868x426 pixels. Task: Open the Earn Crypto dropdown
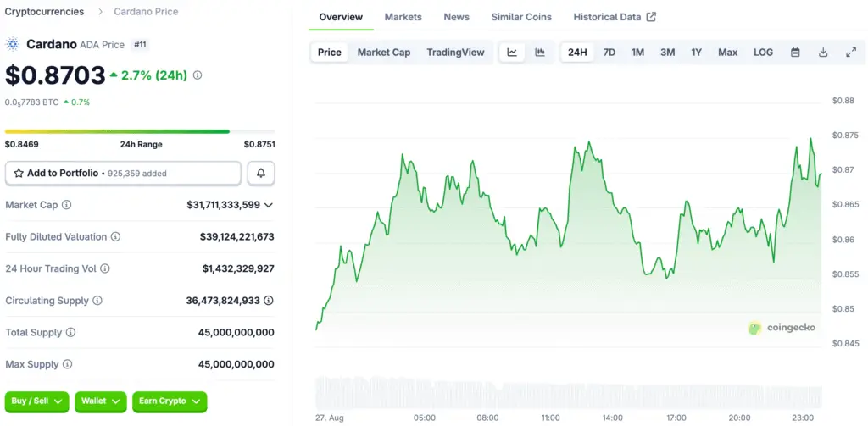[x=170, y=401]
